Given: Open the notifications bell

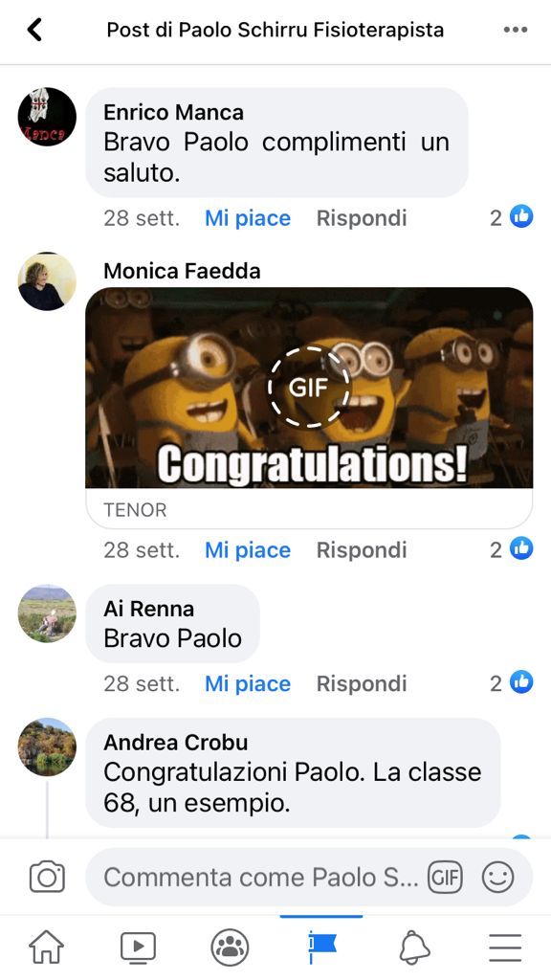Looking at the screenshot, I should (414, 947).
